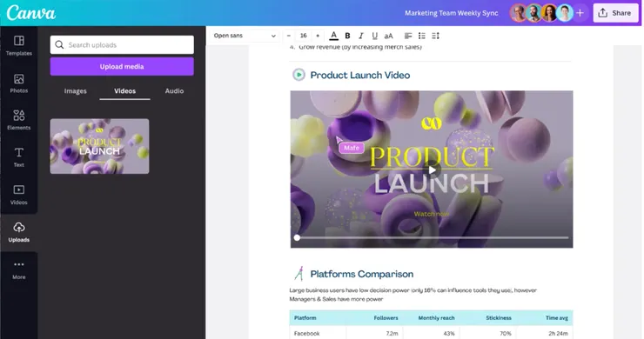
Task: Click the Canva logo
Action: click(30, 13)
